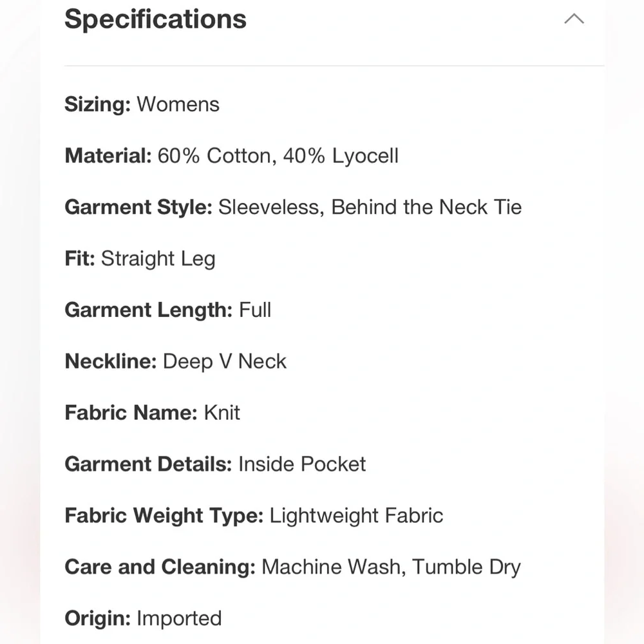This screenshot has width=644, height=644.
Task: Click the Straight Leg fit value
Action: click(158, 259)
